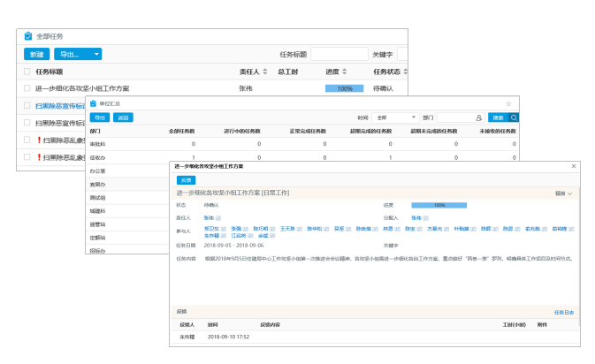Click the 反馈 button in task detail

coord(187,179)
